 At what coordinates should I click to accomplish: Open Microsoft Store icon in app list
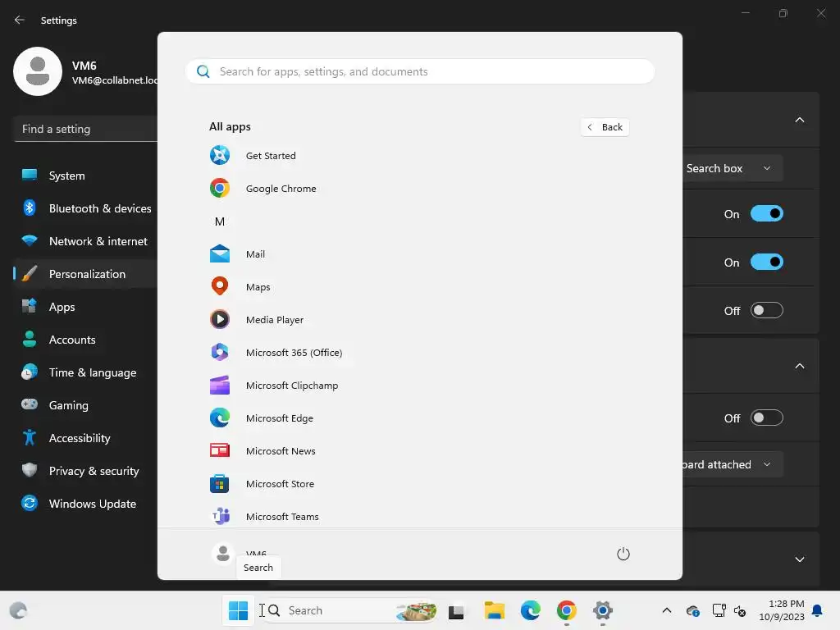click(220, 484)
